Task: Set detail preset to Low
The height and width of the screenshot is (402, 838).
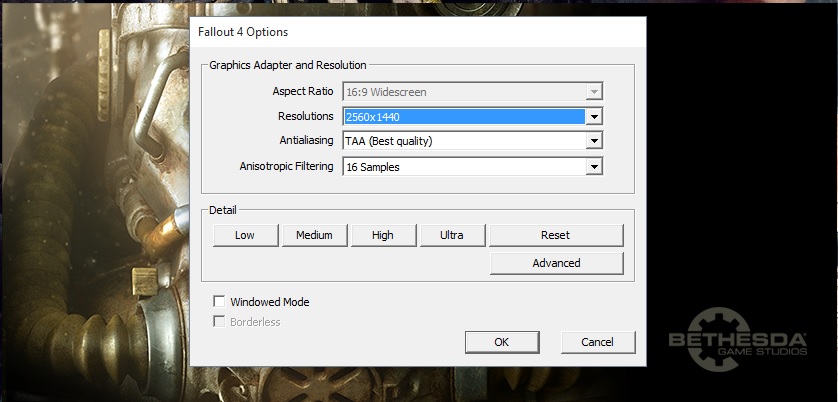Action: [x=245, y=235]
